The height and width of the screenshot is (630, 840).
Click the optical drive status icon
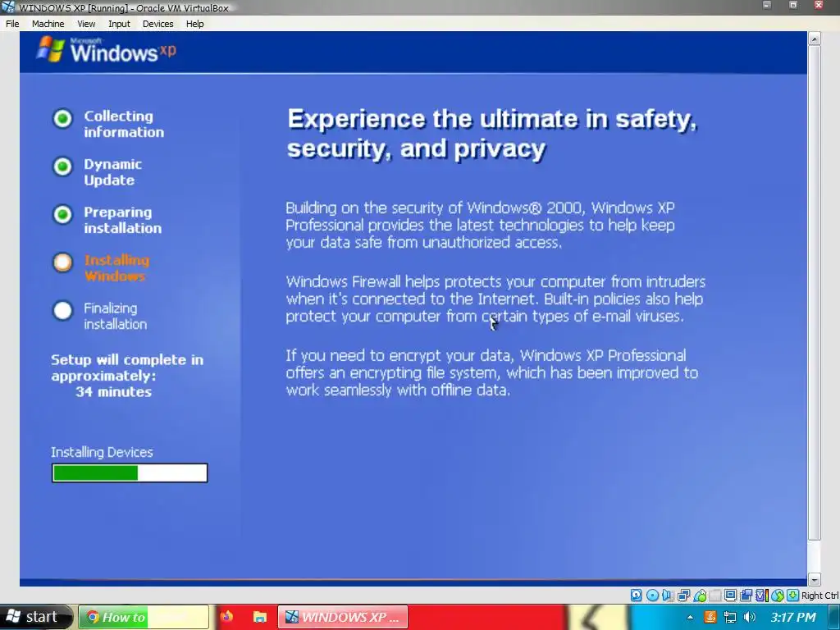pos(652,596)
